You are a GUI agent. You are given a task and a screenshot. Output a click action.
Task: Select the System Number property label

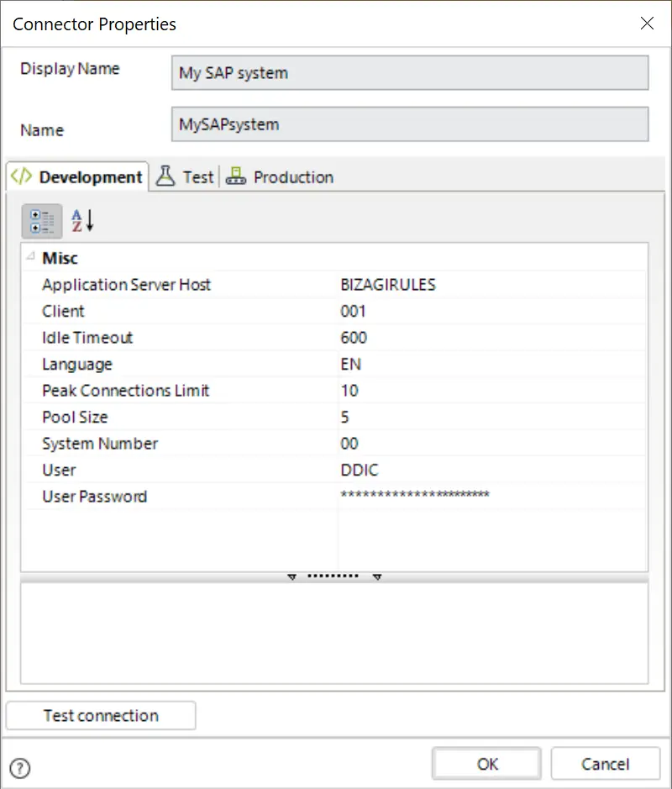tap(100, 444)
